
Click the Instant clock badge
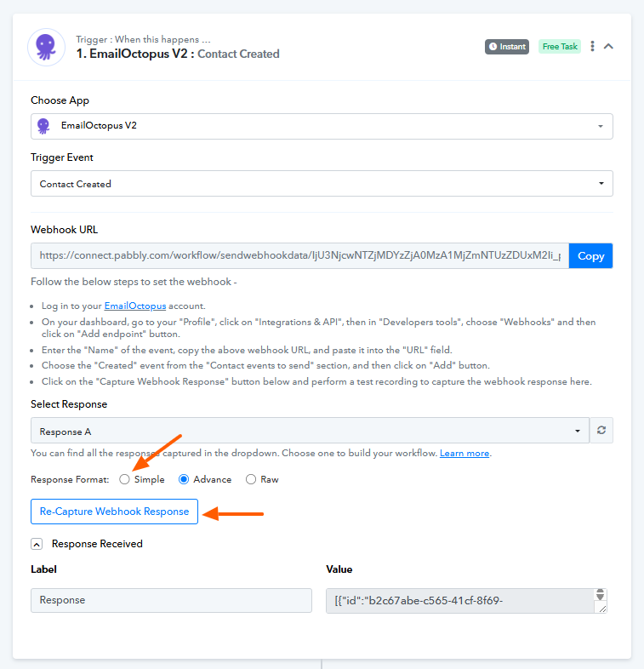(x=507, y=47)
